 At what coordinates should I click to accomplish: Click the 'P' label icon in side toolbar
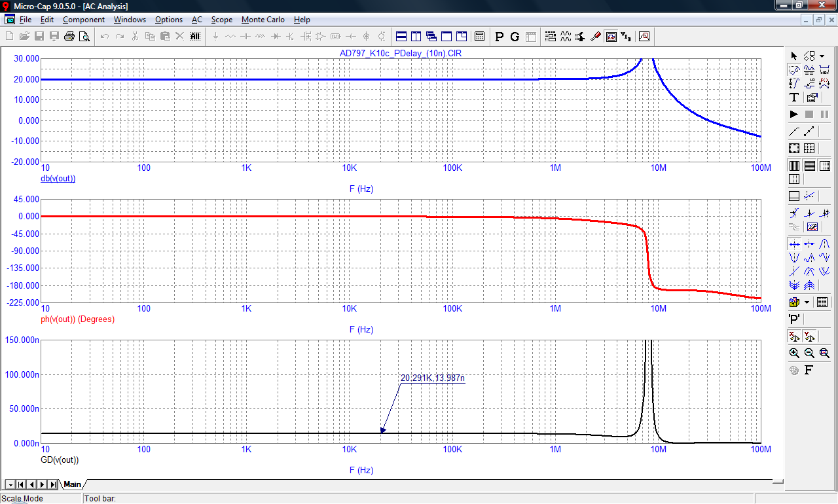(x=794, y=319)
